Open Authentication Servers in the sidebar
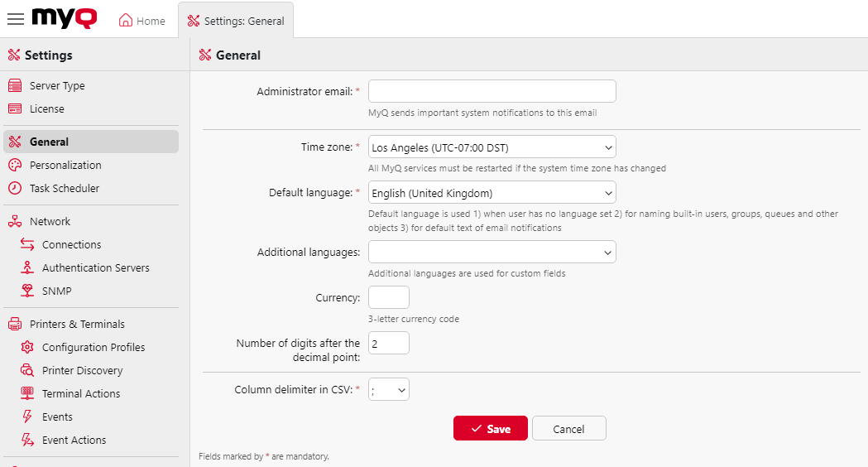Screen dimensions: 868x467 click(95, 268)
